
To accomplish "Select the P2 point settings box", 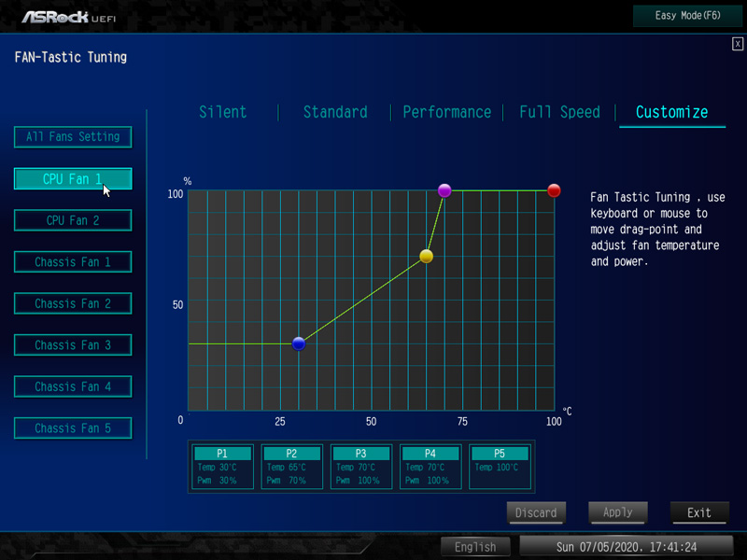I will click(292, 467).
